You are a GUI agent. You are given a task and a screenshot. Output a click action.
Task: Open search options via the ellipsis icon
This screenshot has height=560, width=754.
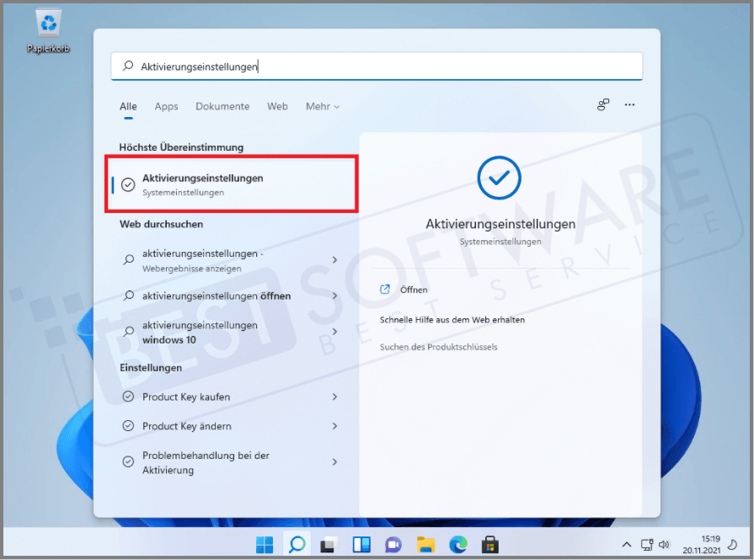tap(629, 104)
